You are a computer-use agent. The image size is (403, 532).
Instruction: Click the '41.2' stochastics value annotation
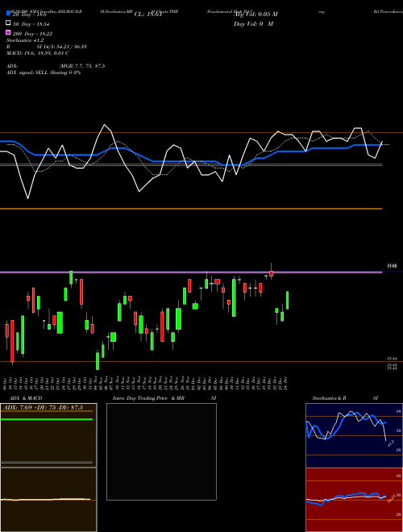[x=390, y=443]
